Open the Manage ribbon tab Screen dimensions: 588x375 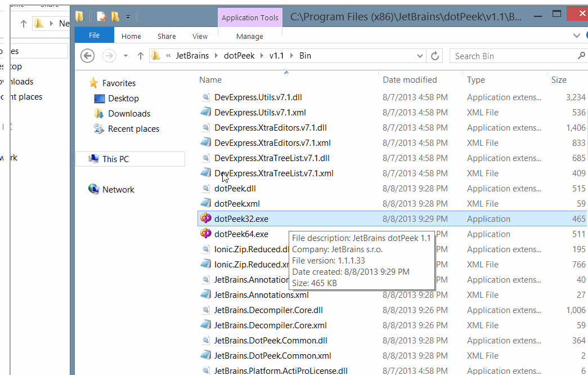[249, 36]
